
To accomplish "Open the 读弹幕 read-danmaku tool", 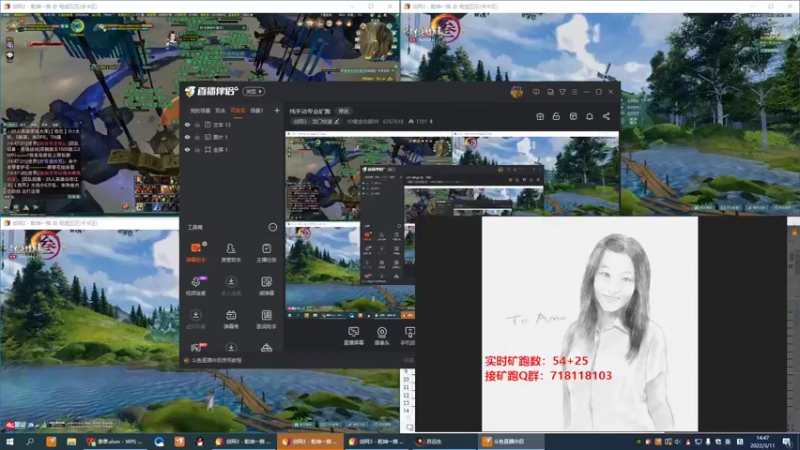I will pyautogui.click(x=266, y=286).
